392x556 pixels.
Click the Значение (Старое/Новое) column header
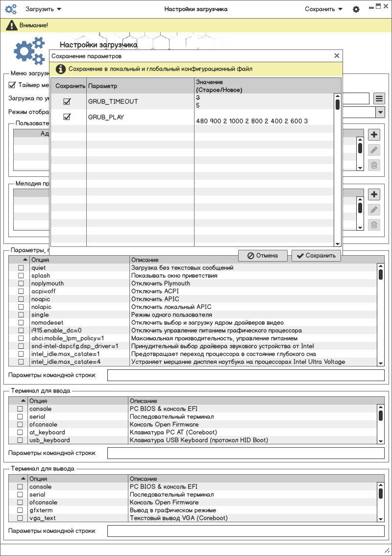click(x=268, y=86)
